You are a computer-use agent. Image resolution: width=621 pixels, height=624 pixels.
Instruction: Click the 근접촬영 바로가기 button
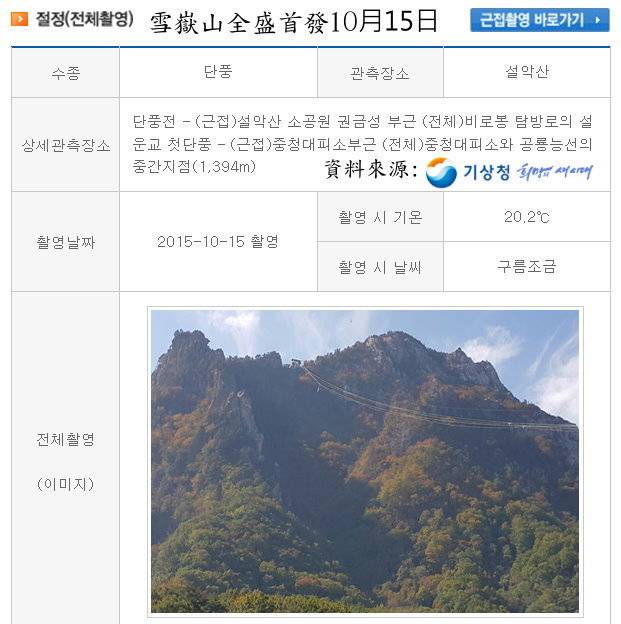tap(539, 20)
